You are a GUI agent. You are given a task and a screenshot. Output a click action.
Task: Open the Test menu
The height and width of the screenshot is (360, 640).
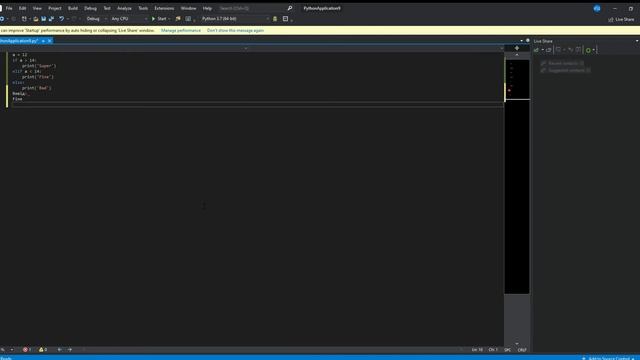coord(107,8)
